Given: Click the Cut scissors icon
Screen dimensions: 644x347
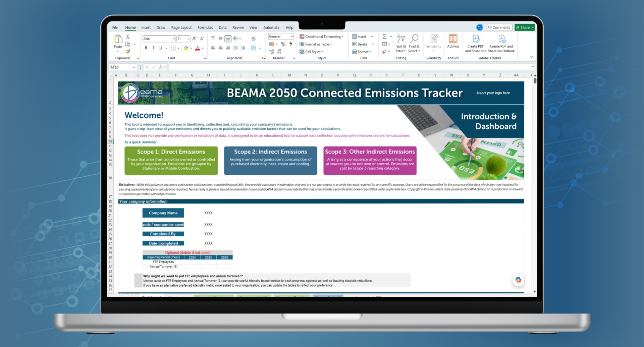Looking at the screenshot, I should (x=128, y=37).
